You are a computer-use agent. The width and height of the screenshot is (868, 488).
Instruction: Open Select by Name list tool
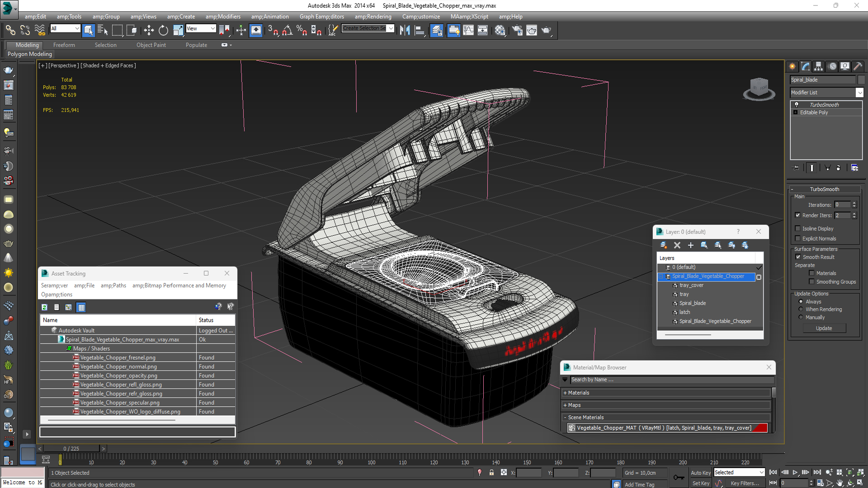pos(103,30)
